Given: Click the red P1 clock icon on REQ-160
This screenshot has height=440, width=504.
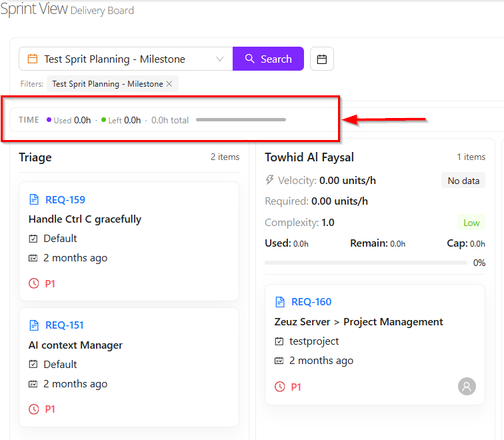Looking at the screenshot, I should 280,387.
